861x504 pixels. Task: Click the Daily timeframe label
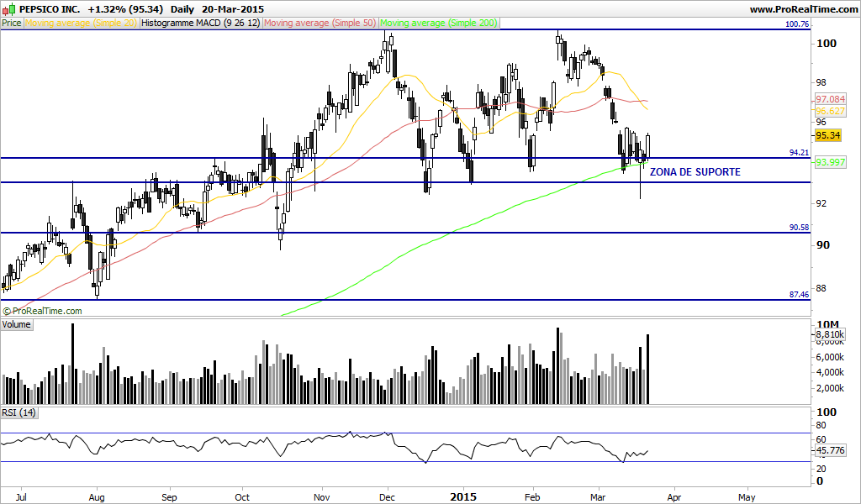point(182,9)
